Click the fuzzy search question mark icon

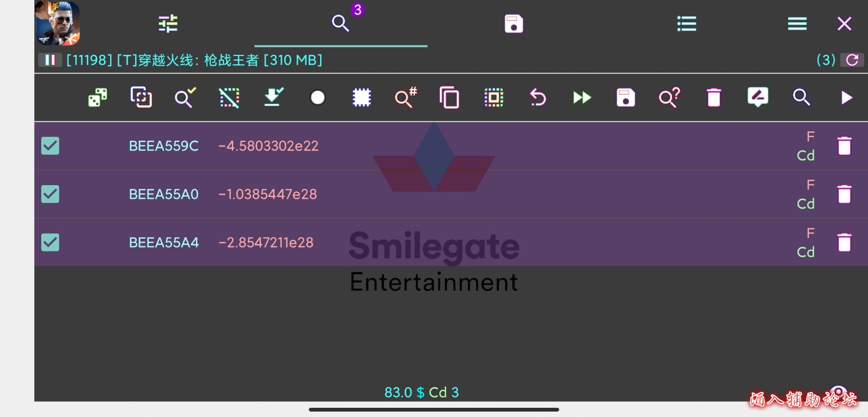669,98
